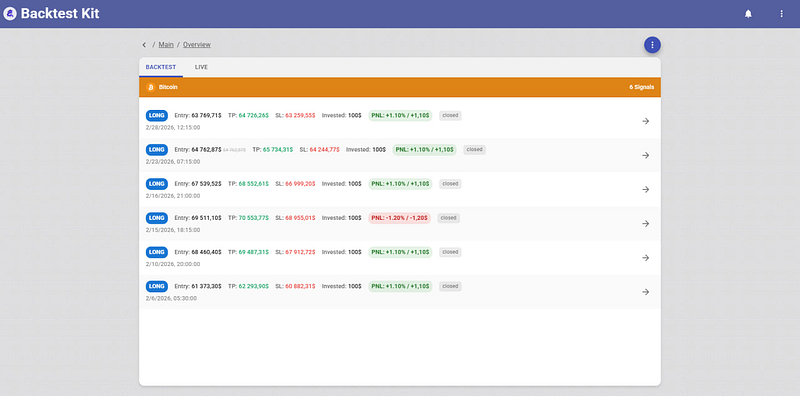The width and height of the screenshot is (800, 396).
Task: Go to Overview breadcrumb link
Action: coord(197,45)
